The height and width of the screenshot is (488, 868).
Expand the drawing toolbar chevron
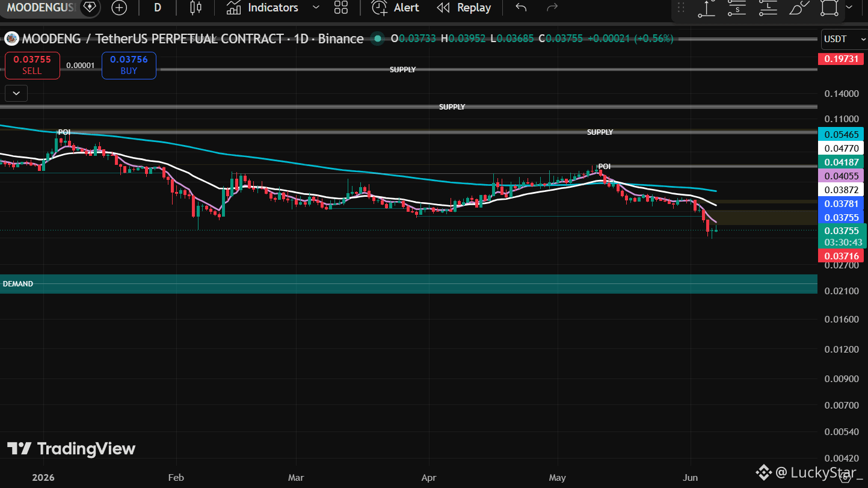(849, 8)
